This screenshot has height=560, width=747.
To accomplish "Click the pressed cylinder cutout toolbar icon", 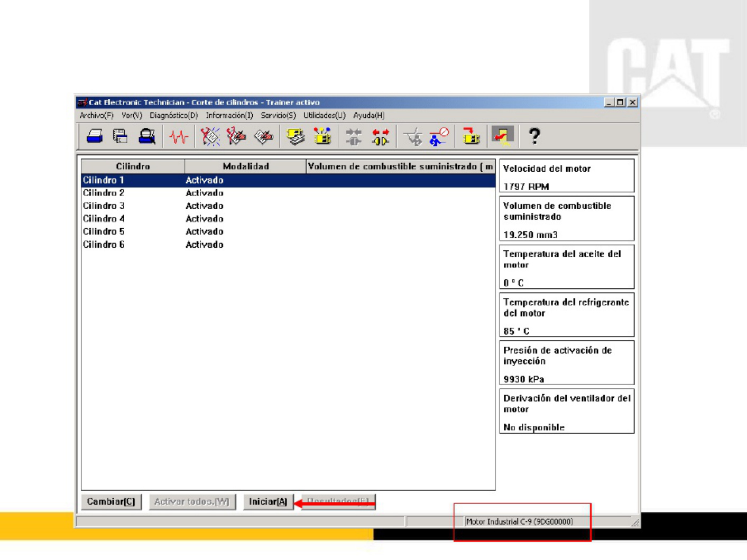I will pyautogui.click(x=502, y=136).
